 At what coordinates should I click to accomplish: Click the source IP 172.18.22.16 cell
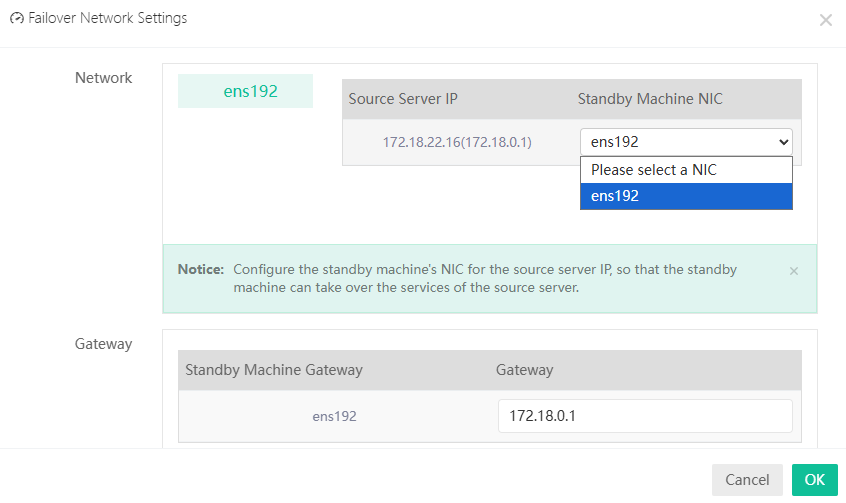tap(456, 142)
